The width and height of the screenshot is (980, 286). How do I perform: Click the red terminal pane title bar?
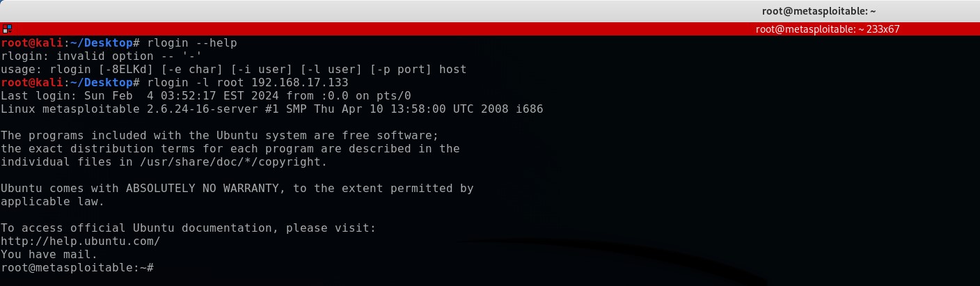pos(418,29)
